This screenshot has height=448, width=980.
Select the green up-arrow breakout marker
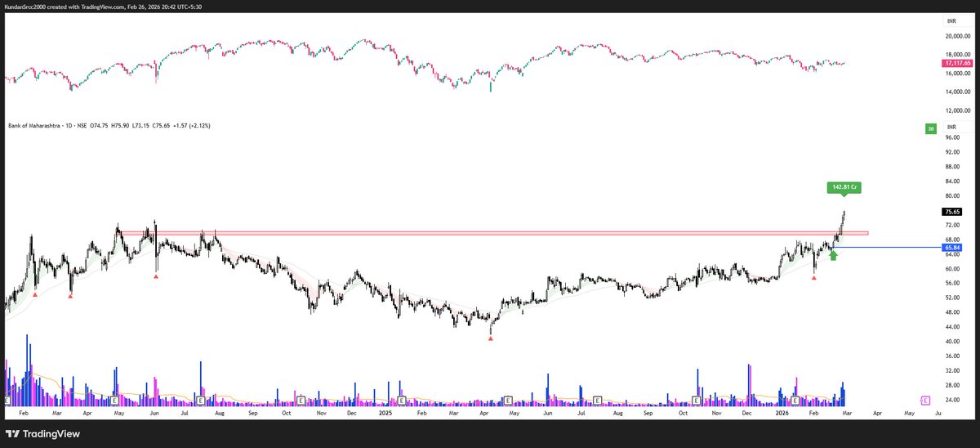point(833,256)
